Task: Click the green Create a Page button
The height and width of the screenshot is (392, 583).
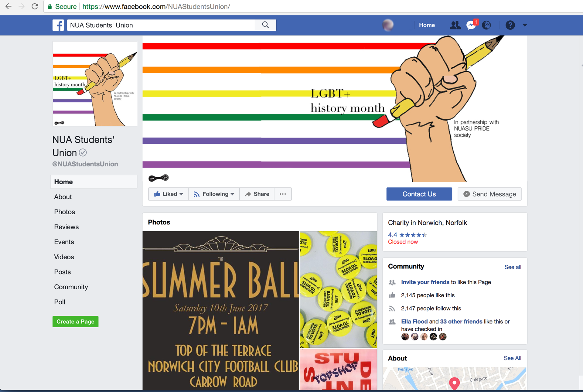Action: (x=75, y=322)
